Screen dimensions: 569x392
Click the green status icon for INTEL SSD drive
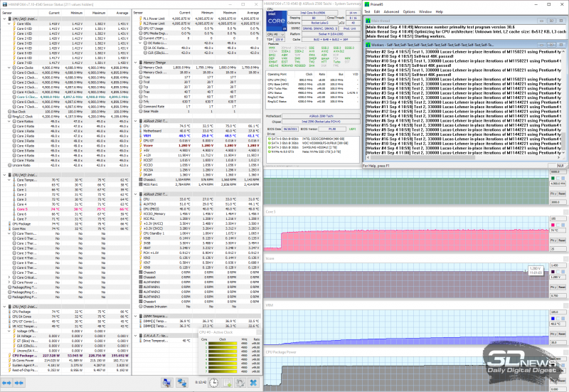269,139
